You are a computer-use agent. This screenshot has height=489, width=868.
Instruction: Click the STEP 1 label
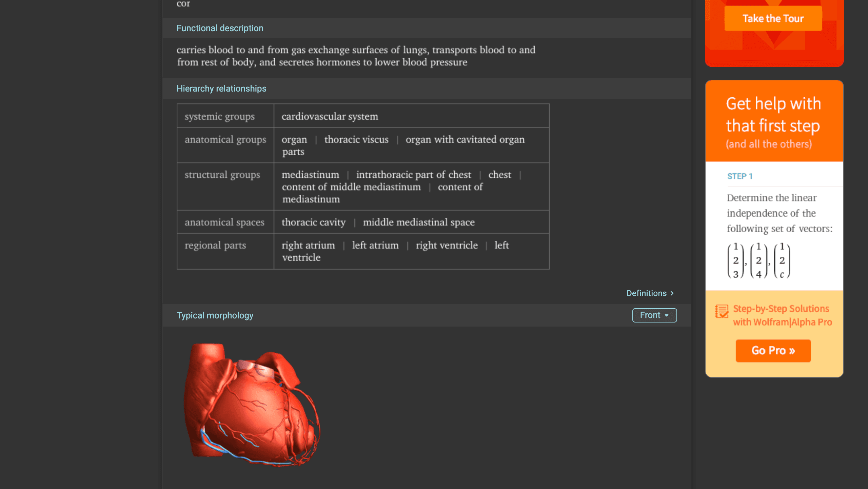pos(739,176)
